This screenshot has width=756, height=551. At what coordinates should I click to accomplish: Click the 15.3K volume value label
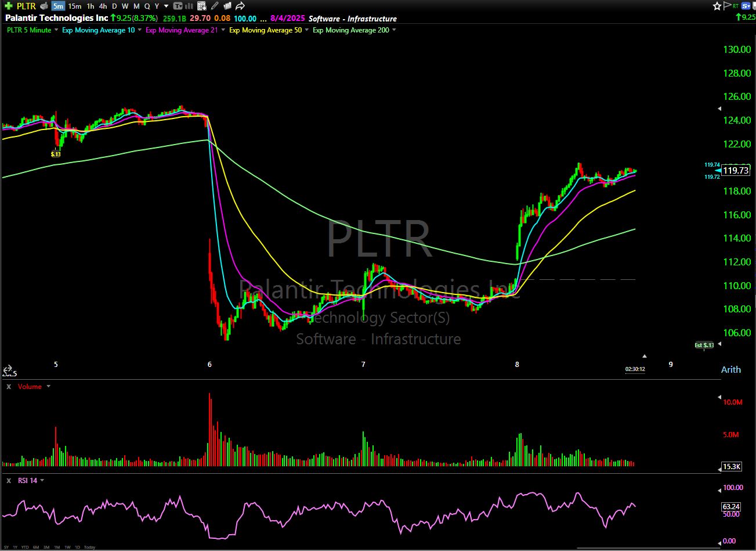pos(731,466)
